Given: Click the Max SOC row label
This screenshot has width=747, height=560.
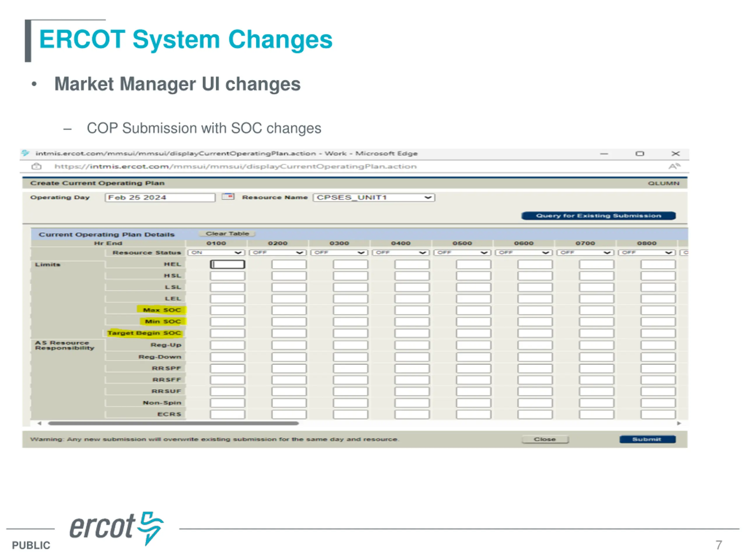Looking at the screenshot, I should point(162,310).
